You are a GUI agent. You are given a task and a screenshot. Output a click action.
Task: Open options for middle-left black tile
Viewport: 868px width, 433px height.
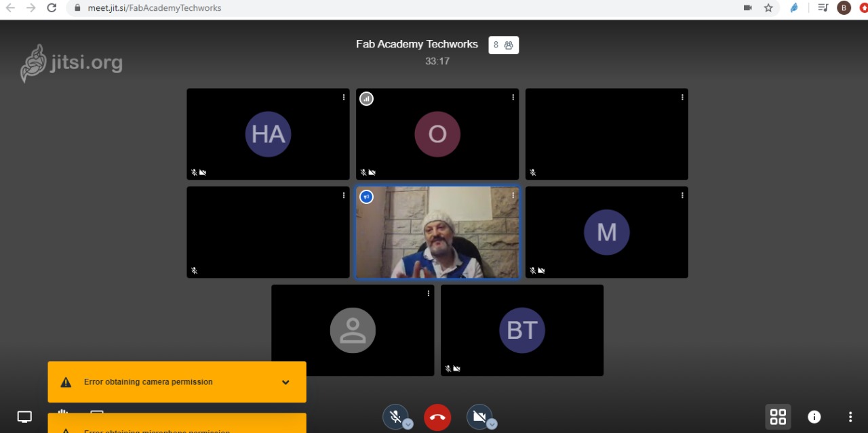click(344, 195)
